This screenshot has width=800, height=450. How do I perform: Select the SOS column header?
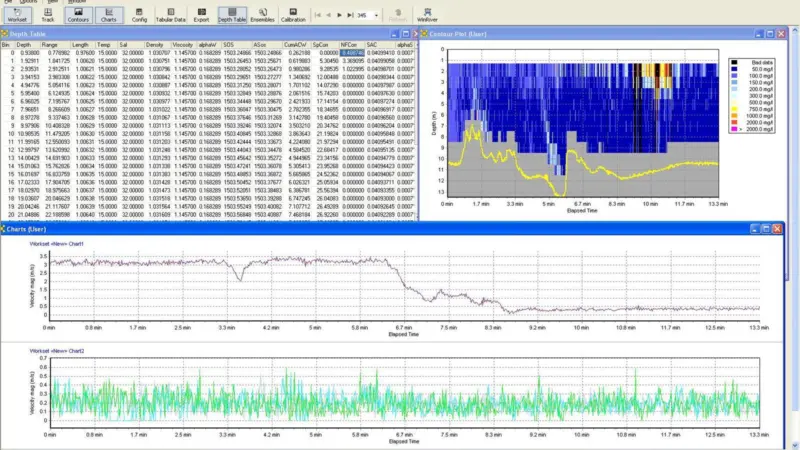[x=237, y=45]
